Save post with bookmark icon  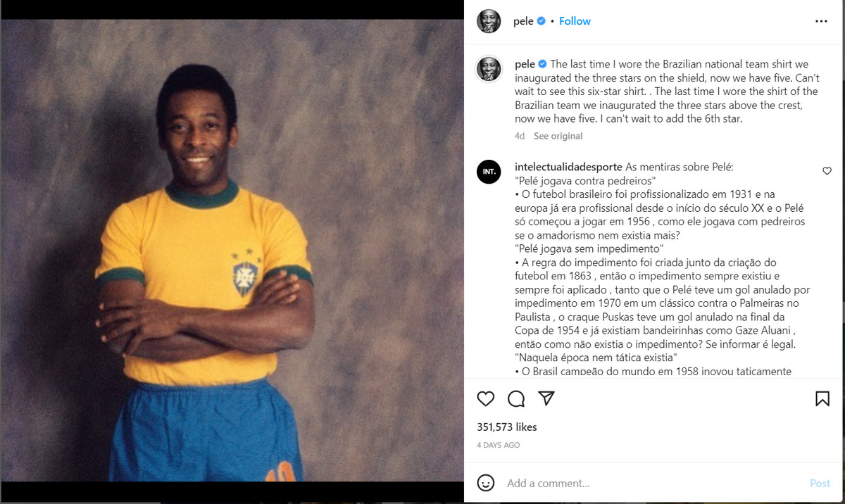pyautogui.click(x=822, y=399)
